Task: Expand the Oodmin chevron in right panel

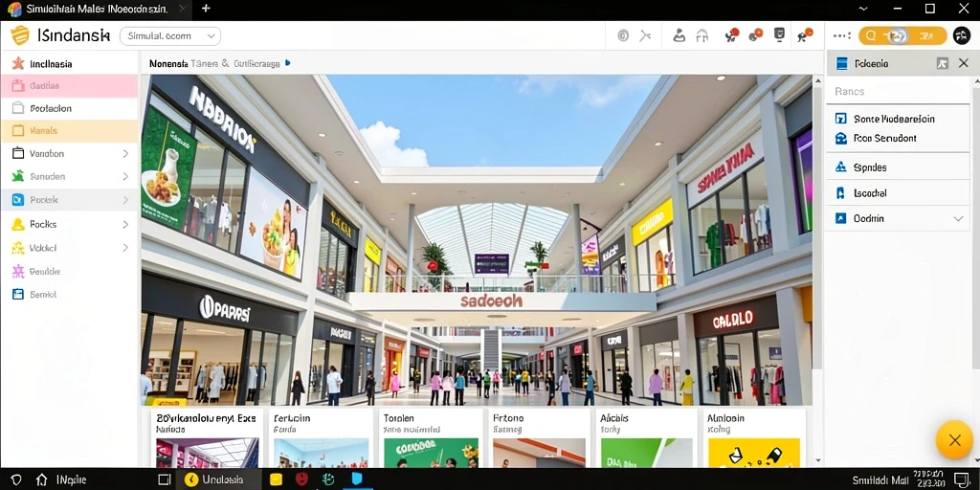Action: tap(957, 219)
